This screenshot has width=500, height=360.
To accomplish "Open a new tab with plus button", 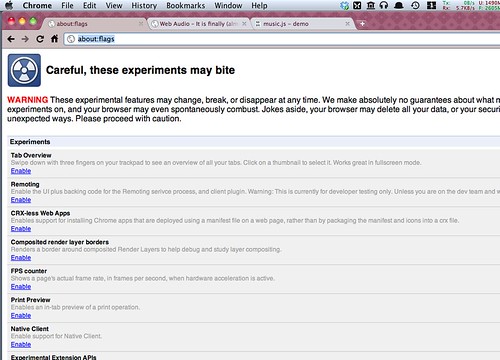I will tap(362, 24).
